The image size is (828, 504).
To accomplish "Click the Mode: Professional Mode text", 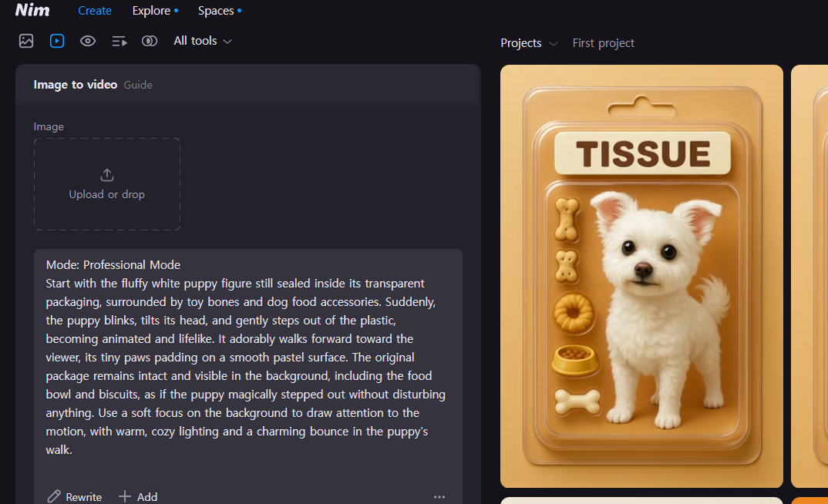I will pos(113,265).
